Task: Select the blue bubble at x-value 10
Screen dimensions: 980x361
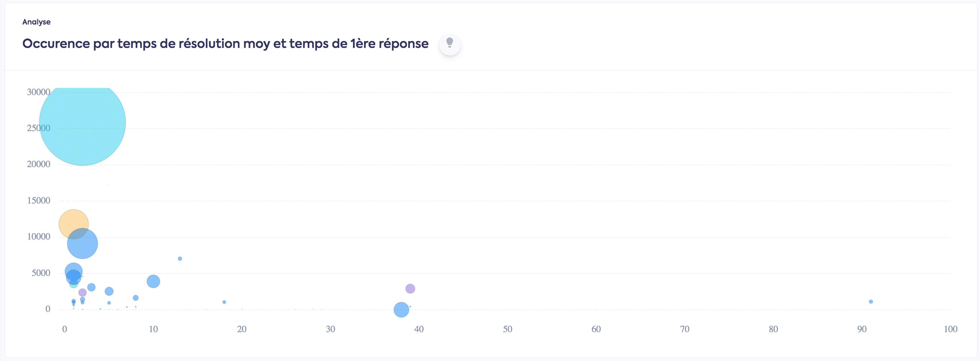Action: click(x=153, y=281)
